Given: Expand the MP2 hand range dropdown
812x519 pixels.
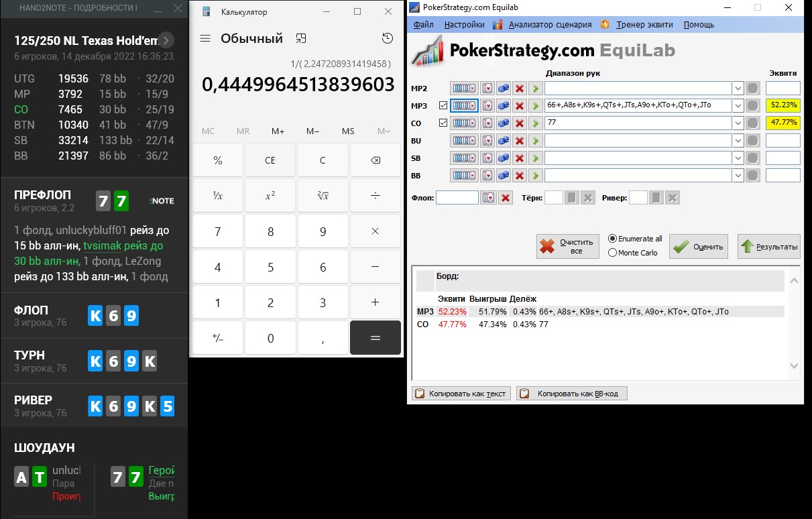Looking at the screenshot, I should coord(738,89).
